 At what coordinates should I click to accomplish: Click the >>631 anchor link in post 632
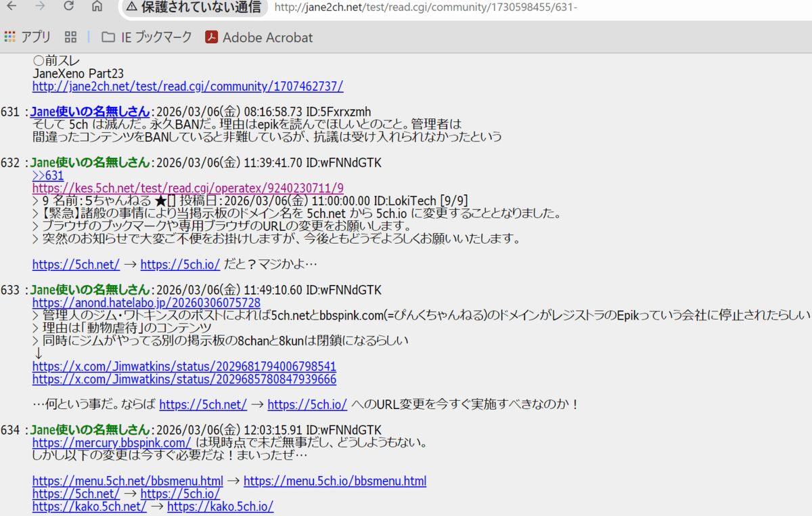tap(47, 175)
